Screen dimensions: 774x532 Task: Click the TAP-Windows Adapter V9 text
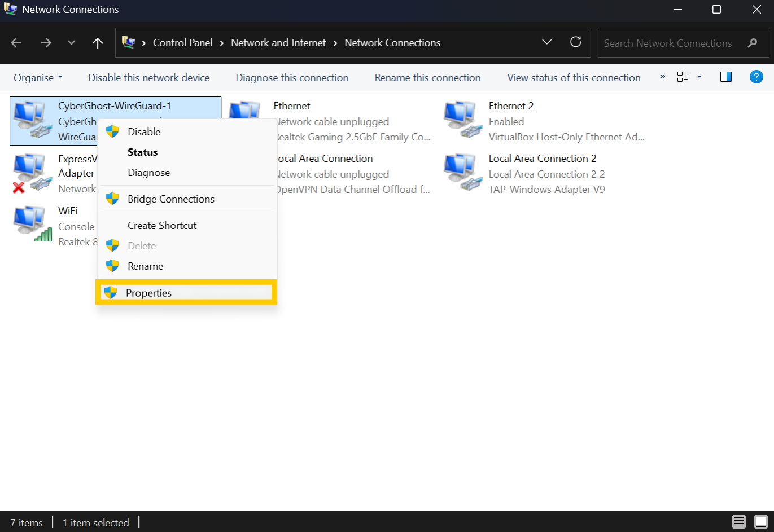(546, 190)
